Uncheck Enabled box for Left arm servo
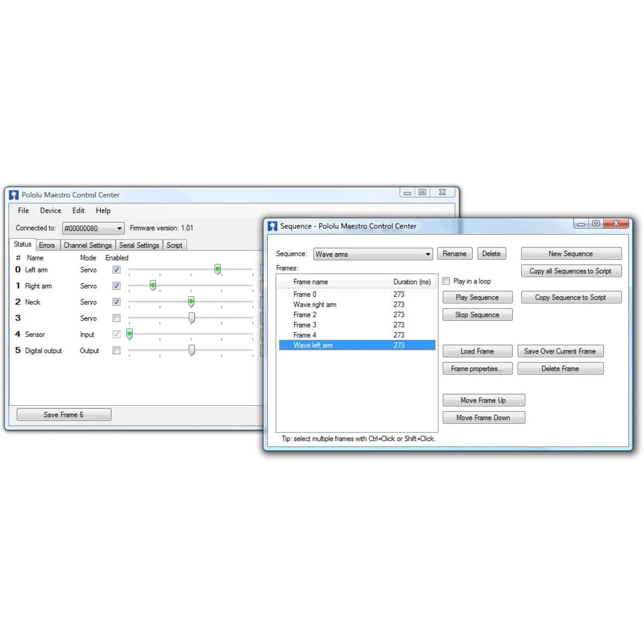This screenshot has width=644, height=644. tap(116, 270)
